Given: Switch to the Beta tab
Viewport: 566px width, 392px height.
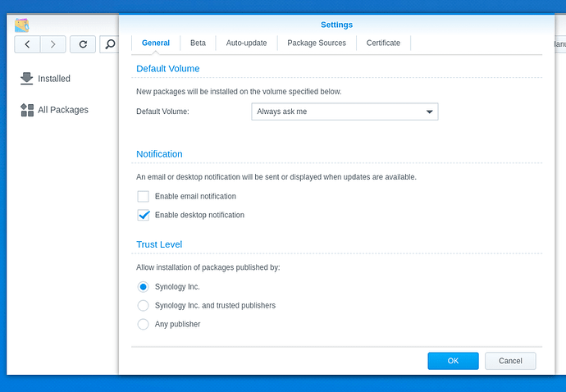Looking at the screenshot, I should click(198, 43).
